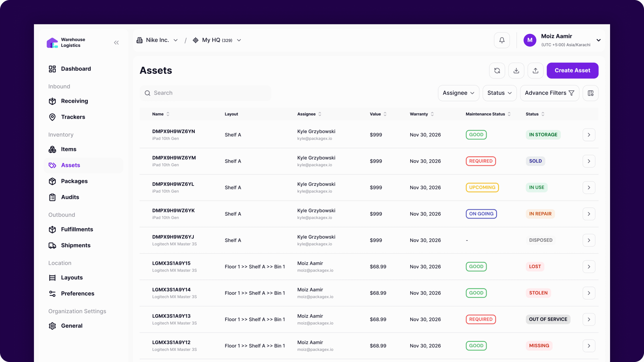Click the notification bell icon
644x362 pixels.
(x=502, y=40)
